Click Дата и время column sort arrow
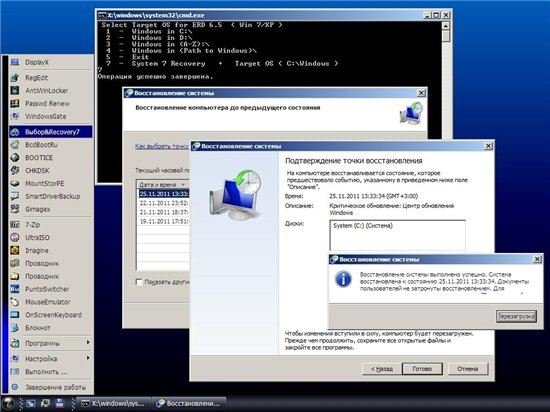The width and height of the screenshot is (550, 412). click(183, 184)
